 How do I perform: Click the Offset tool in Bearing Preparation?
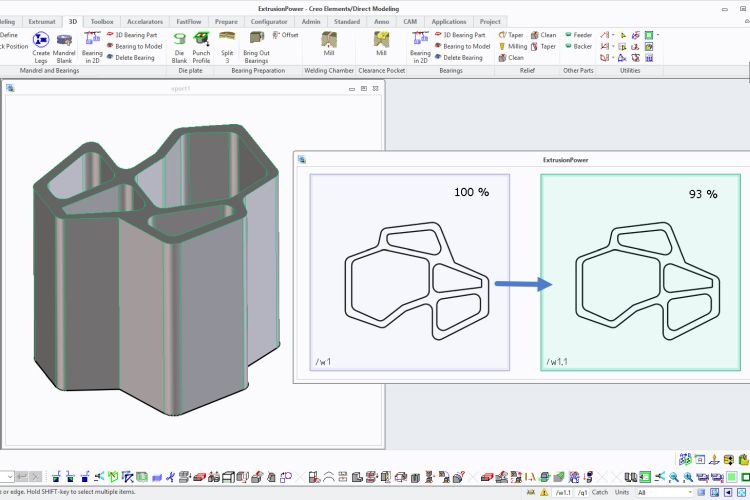(286, 35)
